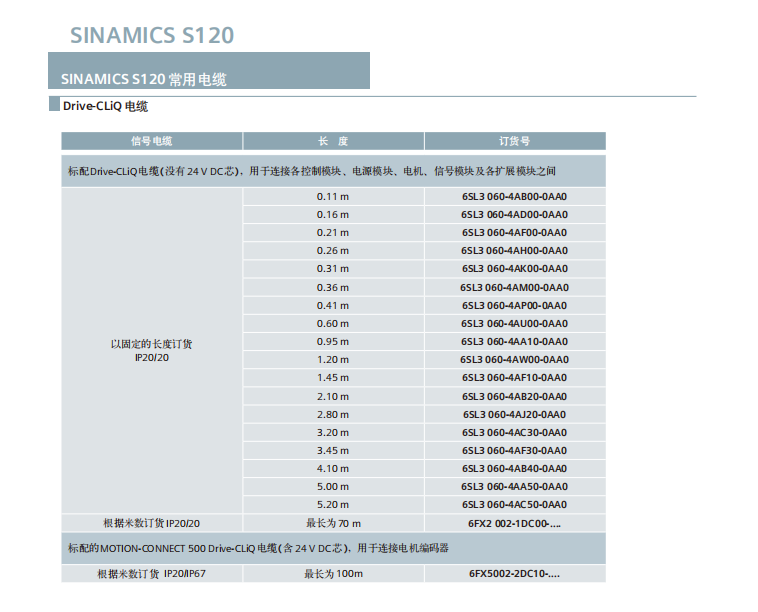Select the 5.00 m length cell
This screenshot has width=758, height=612.
(x=334, y=487)
